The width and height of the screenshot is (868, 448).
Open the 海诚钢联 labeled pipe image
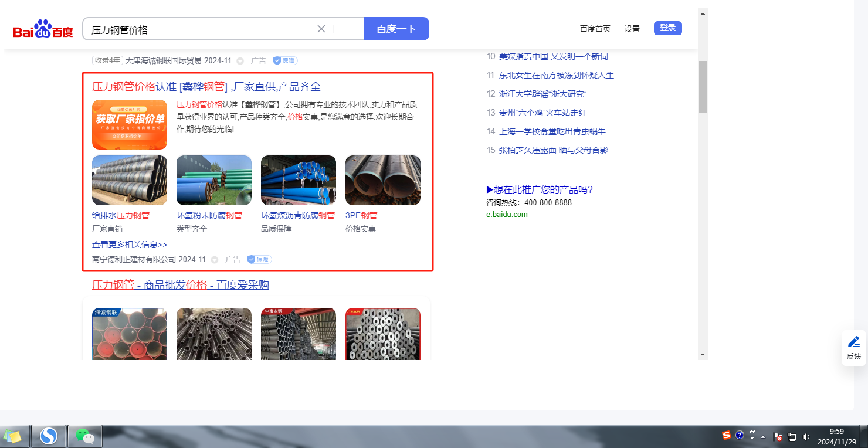[x=130, y=334]
